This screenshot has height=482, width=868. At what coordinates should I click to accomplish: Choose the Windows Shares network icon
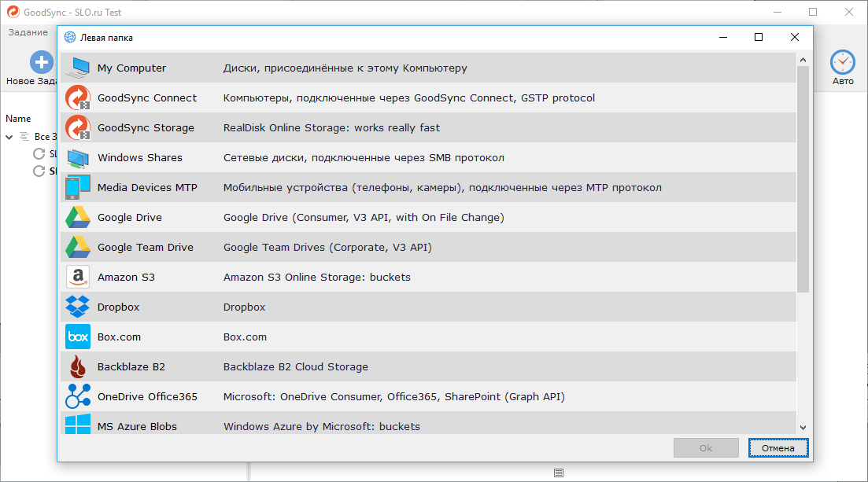click(x=77, y=158)
